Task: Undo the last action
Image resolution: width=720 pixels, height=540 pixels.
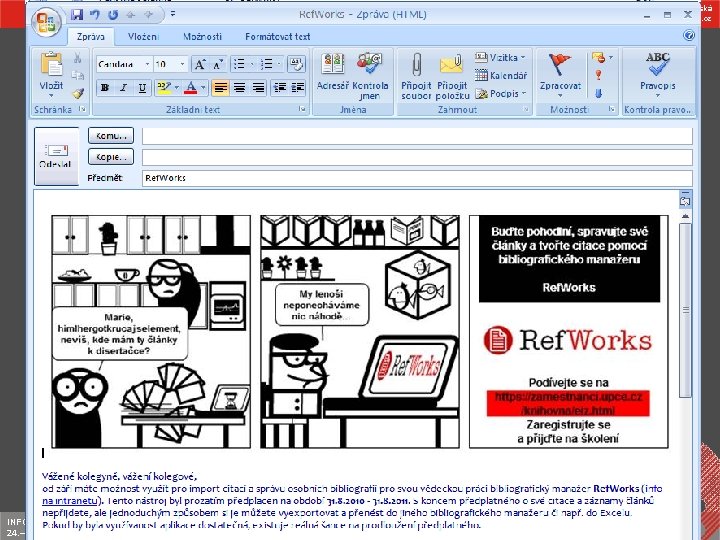Action: click(x=95, y=15)
